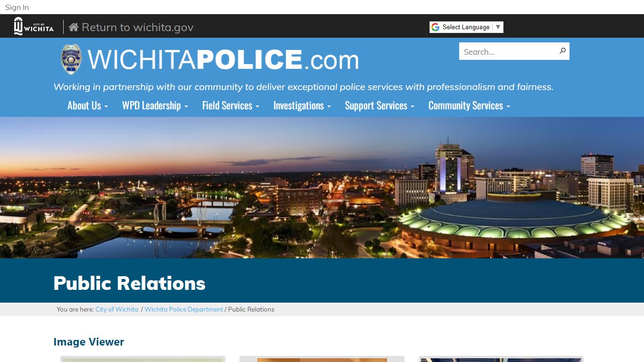Expand the Community Services menu
This screenshot has width=644, height=362.
pos(469,106)
